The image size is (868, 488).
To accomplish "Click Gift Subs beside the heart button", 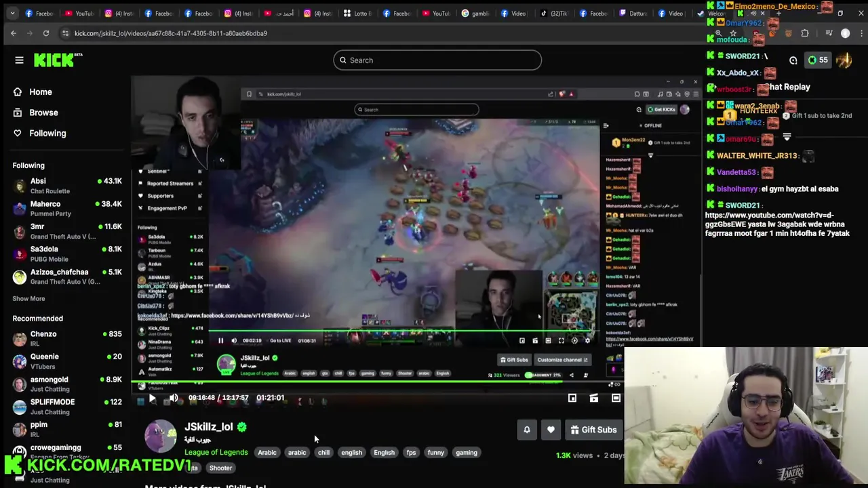I will (x=593, y=430).
